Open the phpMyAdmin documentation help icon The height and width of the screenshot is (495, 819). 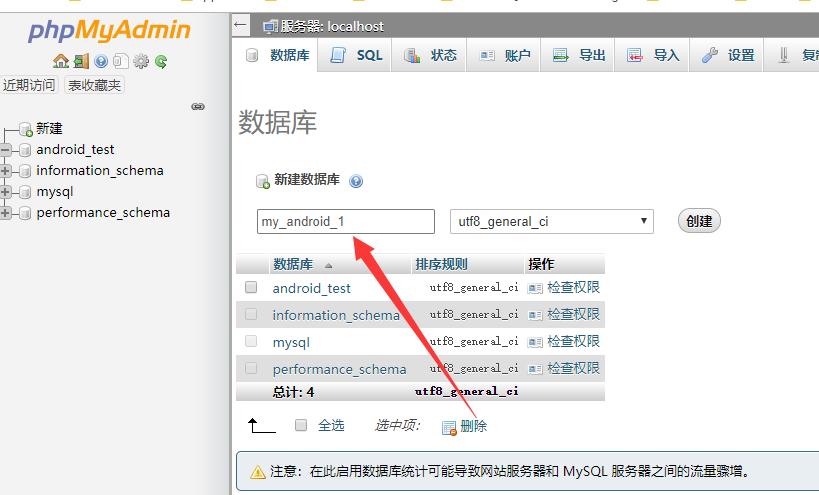coord(101,62)
